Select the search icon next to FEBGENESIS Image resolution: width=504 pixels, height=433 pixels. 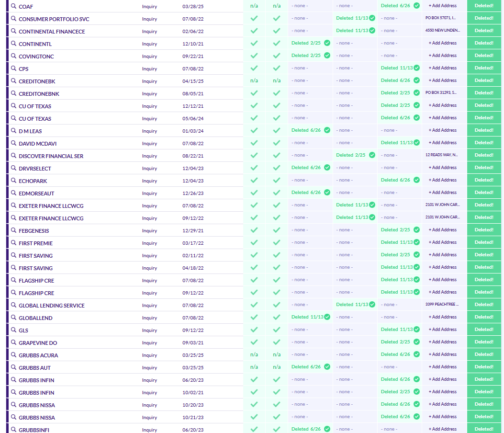14,230
